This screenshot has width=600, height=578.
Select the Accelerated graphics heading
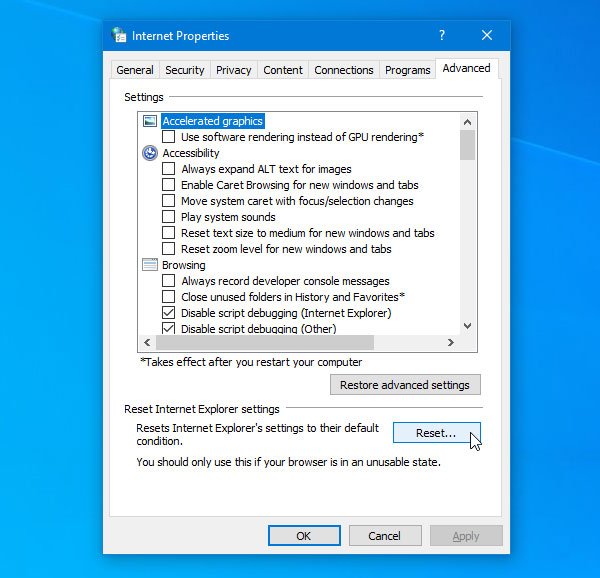[x=213, y=121]
